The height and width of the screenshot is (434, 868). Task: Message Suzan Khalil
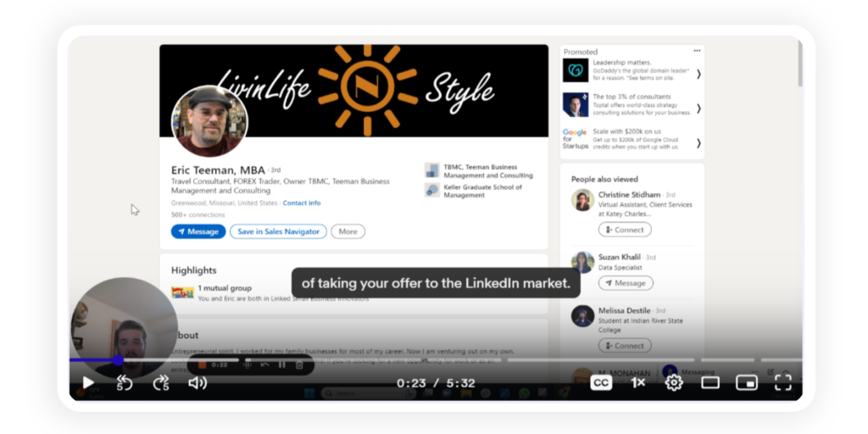[x=625, y=283]
